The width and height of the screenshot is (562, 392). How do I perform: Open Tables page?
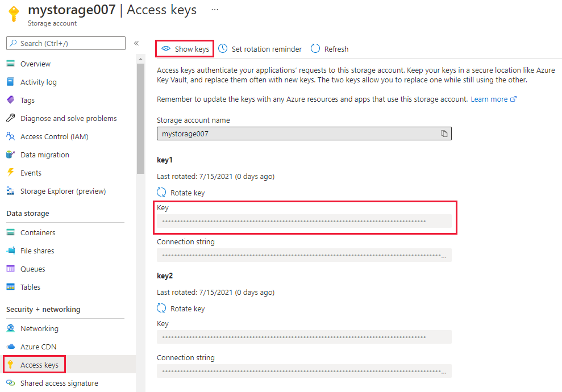[x=31, y=287]
